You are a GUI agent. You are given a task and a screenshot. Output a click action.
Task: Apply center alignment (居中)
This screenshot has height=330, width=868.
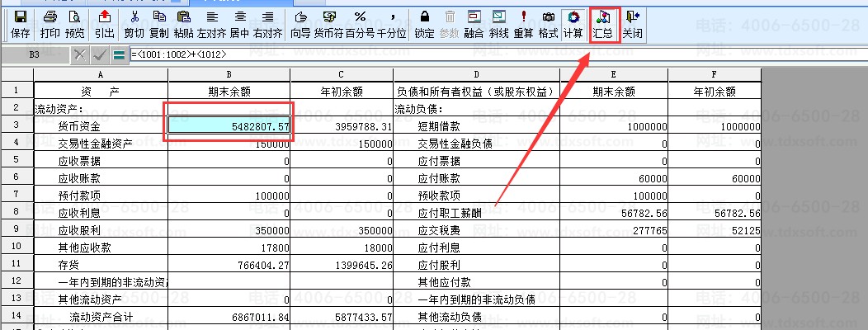pyautogui.click(x=239, y=25)
